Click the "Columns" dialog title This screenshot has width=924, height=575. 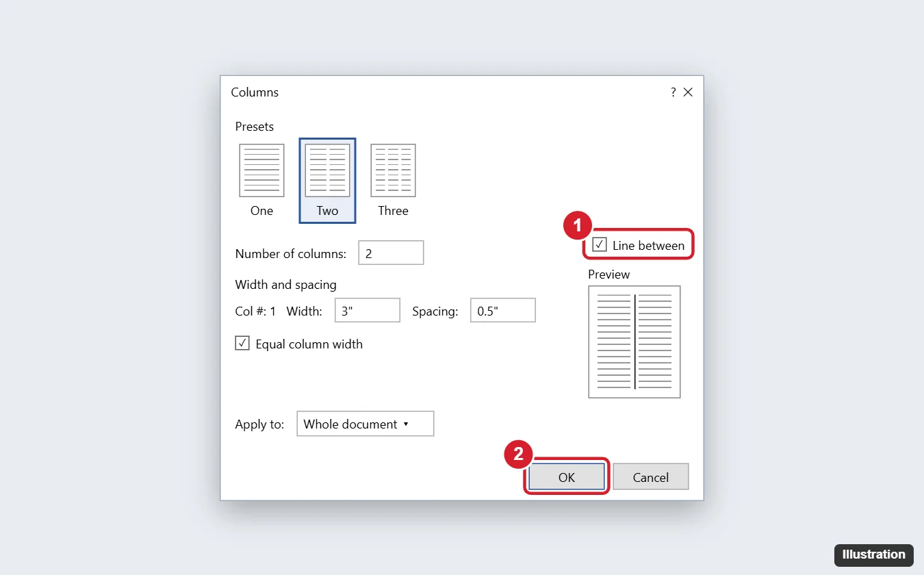(x=255, y=92)
